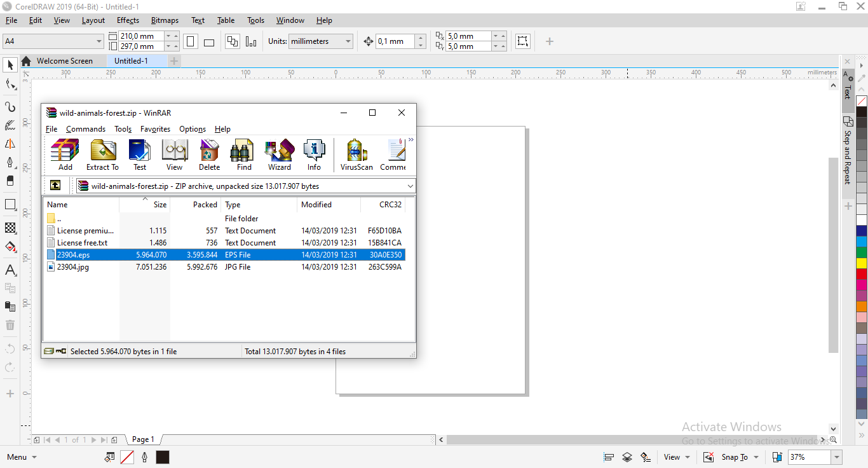Select the Transparency checkerboard tool

click(x=10, y=228)
